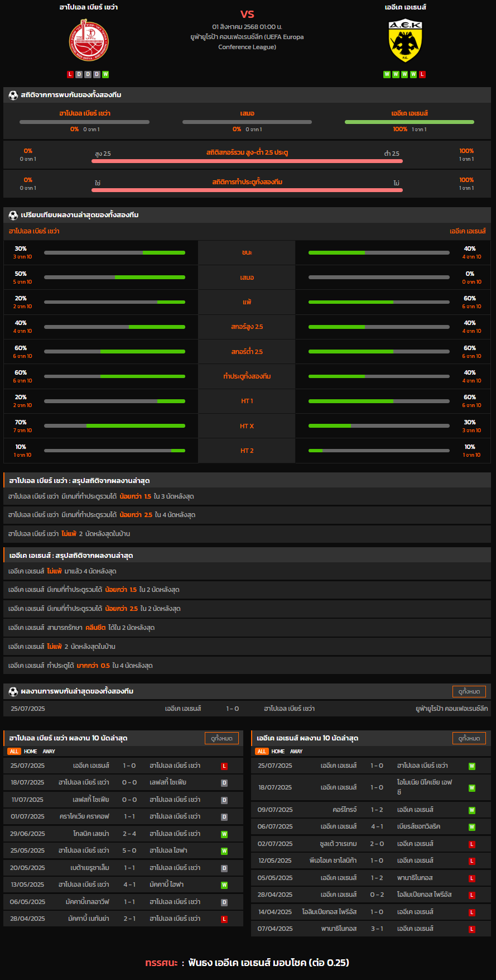Screen dimensions: 496x980
Task: Select ALL filter in Hapoel Beer Sheva results
Action: click(14, 752)
